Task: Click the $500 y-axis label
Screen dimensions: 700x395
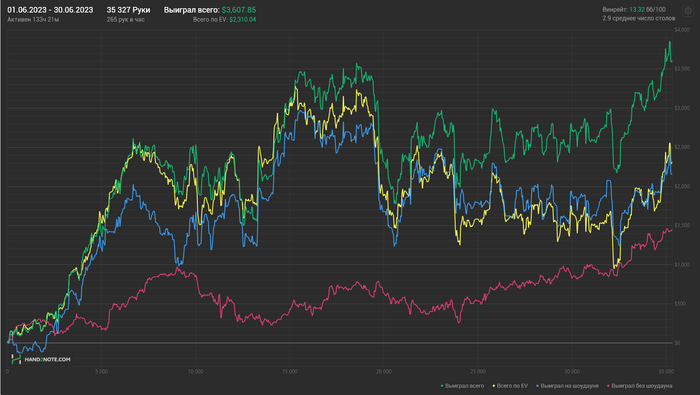Action: click(x=680, y=304)
